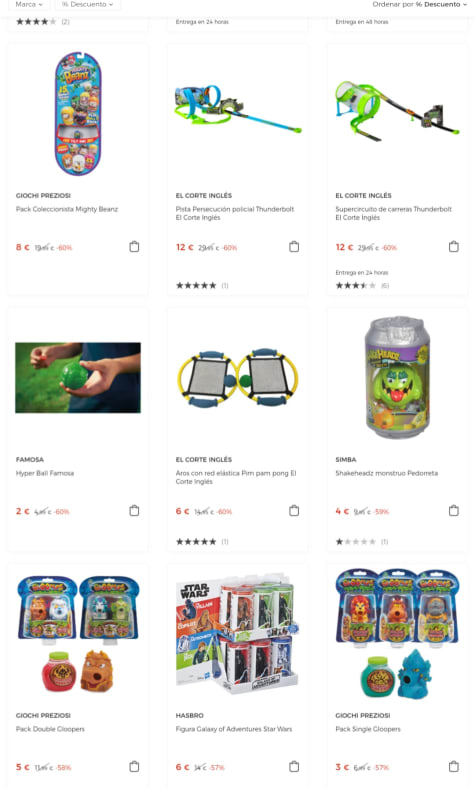Add Aros con red elástica to cart
Image resolution: width=475 pixels, height=788 pixels.
294,511
